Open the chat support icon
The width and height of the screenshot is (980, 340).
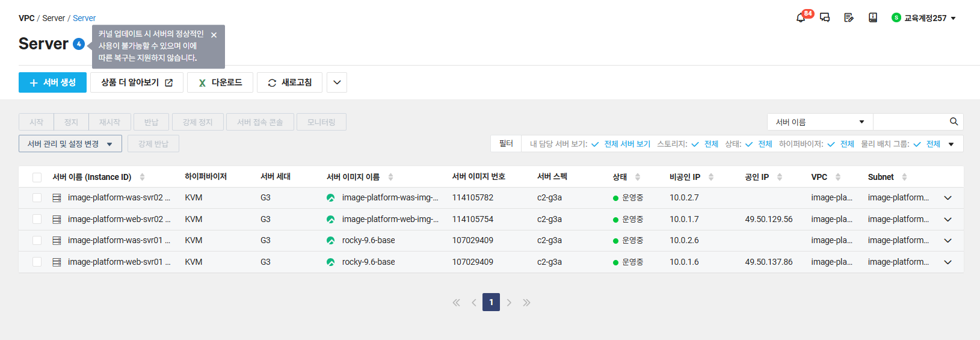[x=825, y=18]
